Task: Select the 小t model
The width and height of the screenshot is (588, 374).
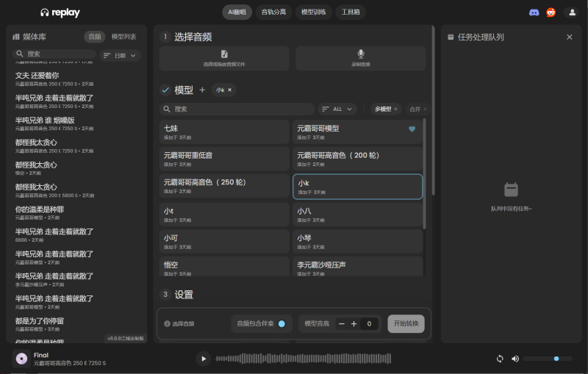Action: [x=224, y=215]
